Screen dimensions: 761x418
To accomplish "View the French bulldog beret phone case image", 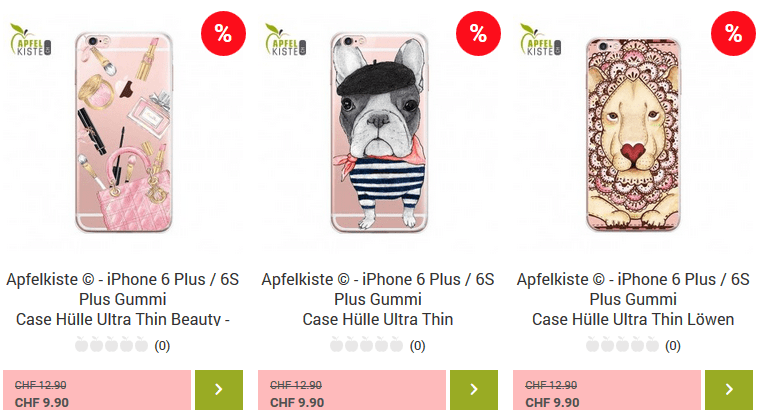I will pyautogui.click(x=379, y=133).
